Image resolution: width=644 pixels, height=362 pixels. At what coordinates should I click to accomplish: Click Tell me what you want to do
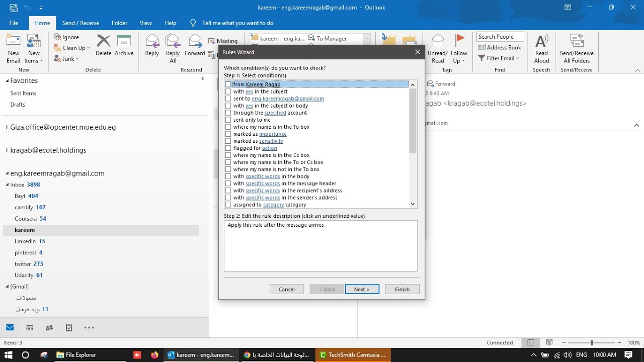237,23
